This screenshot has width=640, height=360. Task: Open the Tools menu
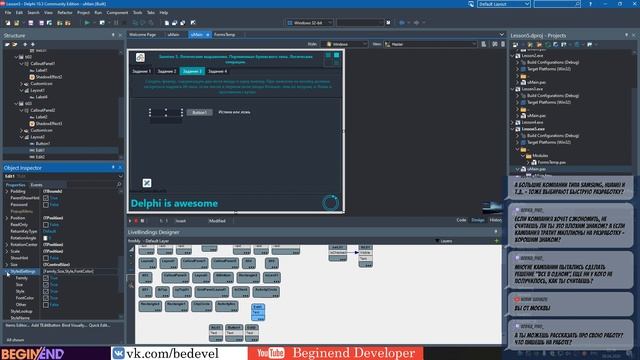pyautogui.click(x=138, y=13)
